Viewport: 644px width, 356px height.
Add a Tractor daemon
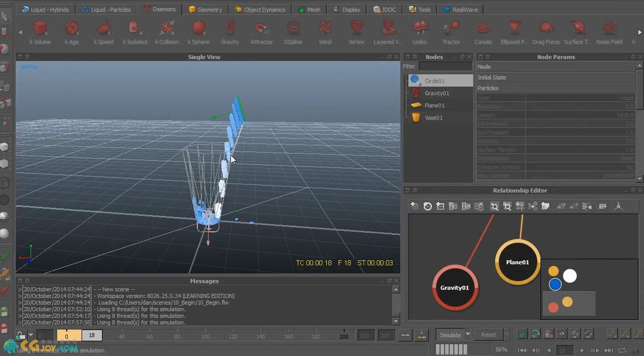[451, 32]
